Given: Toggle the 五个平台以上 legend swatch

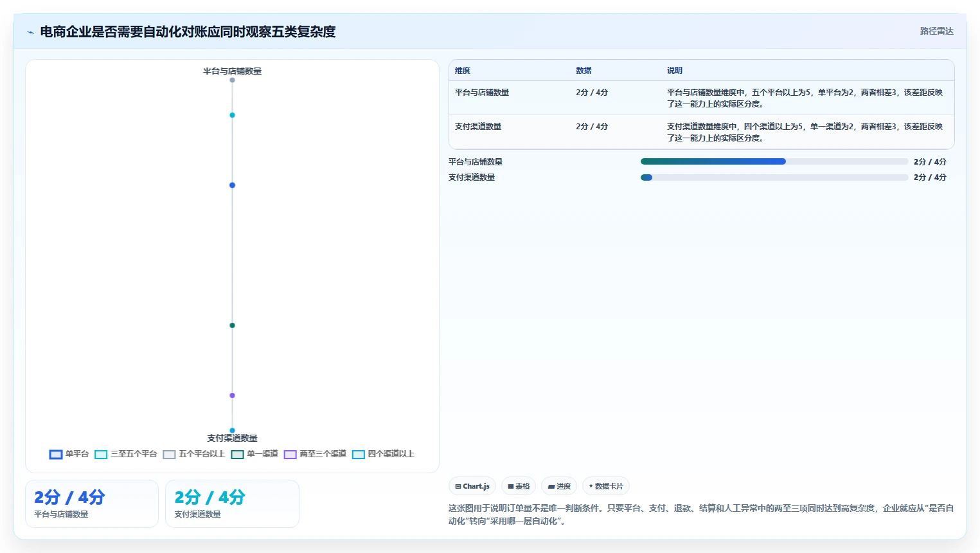Looking at the screenshot, I should 169,455.
